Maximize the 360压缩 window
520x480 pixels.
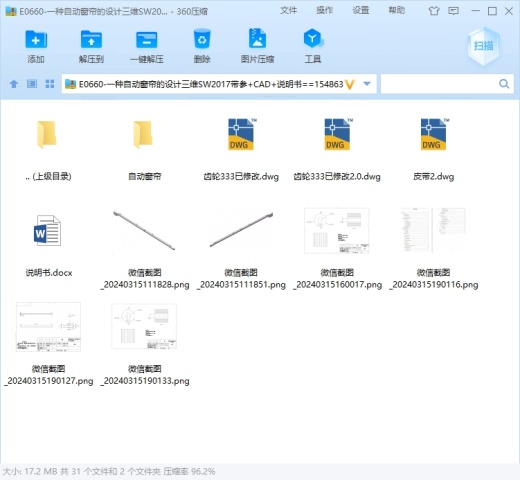(492, 11)
